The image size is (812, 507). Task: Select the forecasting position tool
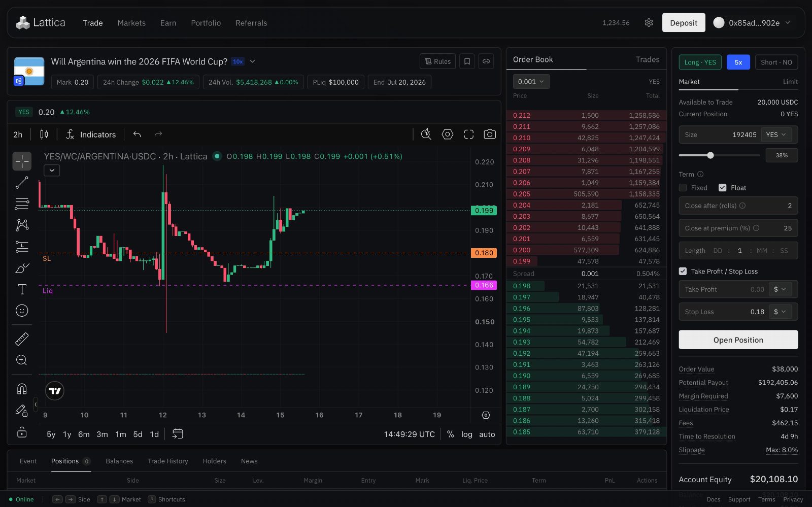[22, 247]
